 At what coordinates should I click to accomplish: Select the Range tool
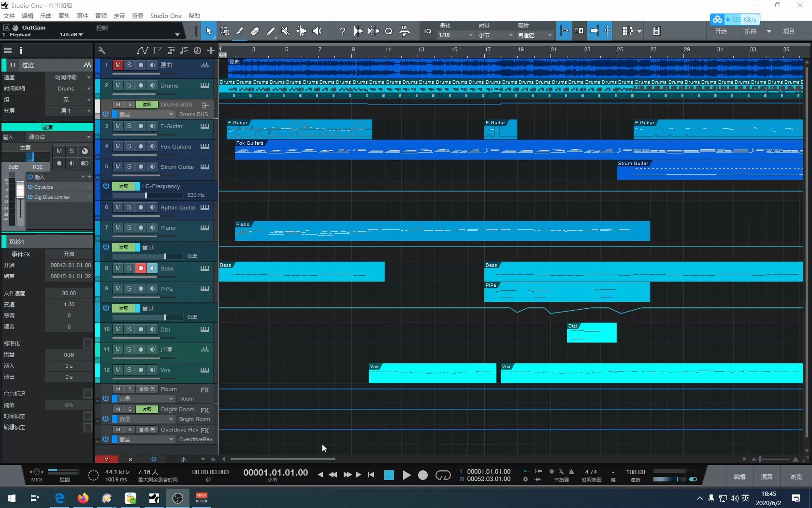(x=224, y=31)
